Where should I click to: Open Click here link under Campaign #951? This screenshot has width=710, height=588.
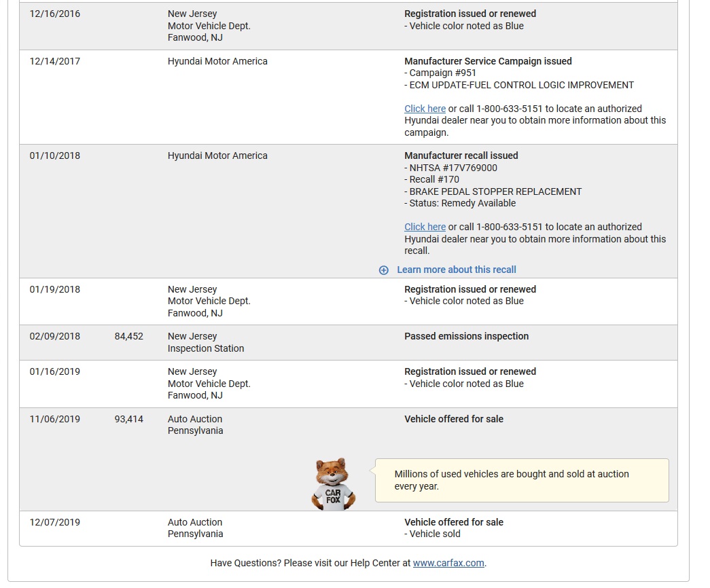[425, 109]
